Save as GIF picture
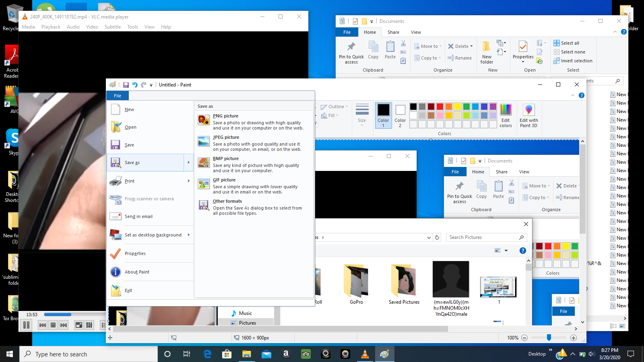The image size is (644, 362). (x=254, y=186)
